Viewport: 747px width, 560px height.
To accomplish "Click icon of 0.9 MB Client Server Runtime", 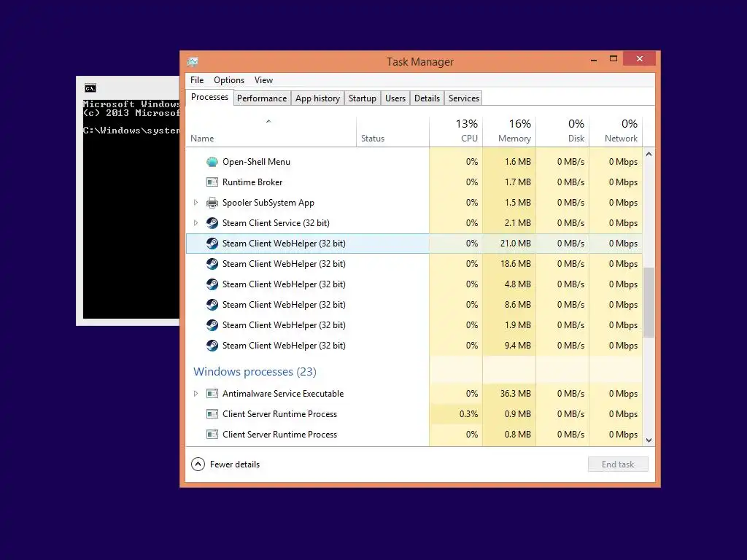I will 212,414.
